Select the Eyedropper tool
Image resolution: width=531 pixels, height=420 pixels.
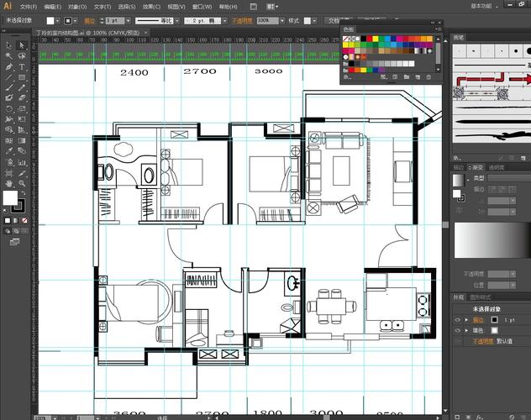(x=9, y=151)
